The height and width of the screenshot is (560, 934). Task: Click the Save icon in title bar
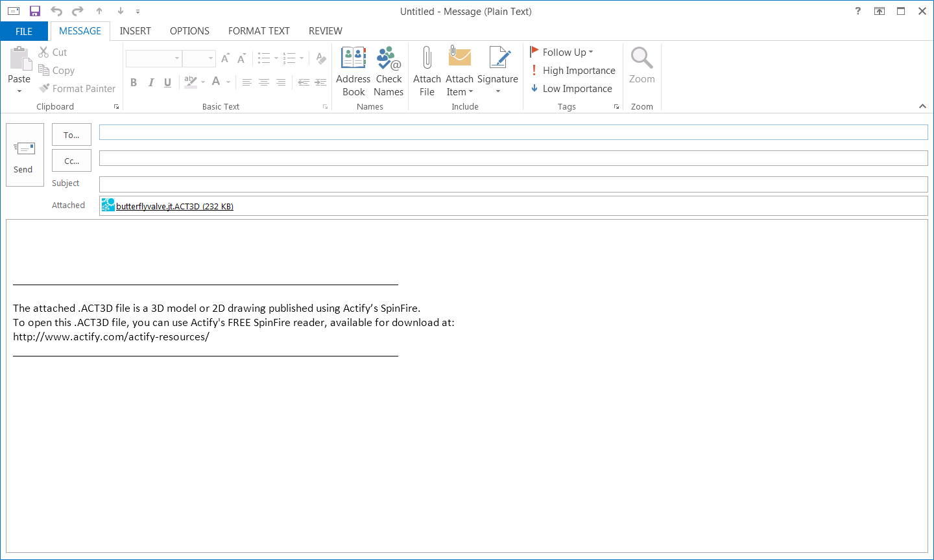[x=35, y=11]
